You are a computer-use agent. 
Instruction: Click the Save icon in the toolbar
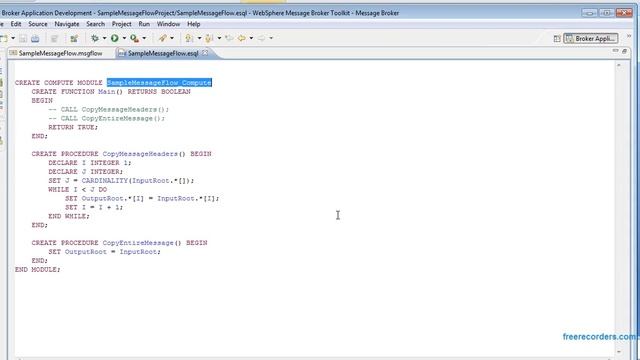(x=23, y=38)
